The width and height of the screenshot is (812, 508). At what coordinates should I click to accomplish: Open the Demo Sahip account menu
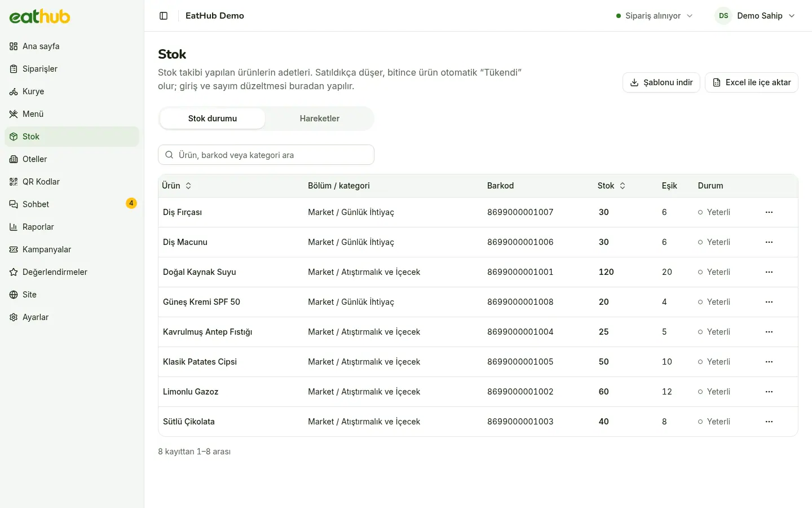[x=755, y=16]
